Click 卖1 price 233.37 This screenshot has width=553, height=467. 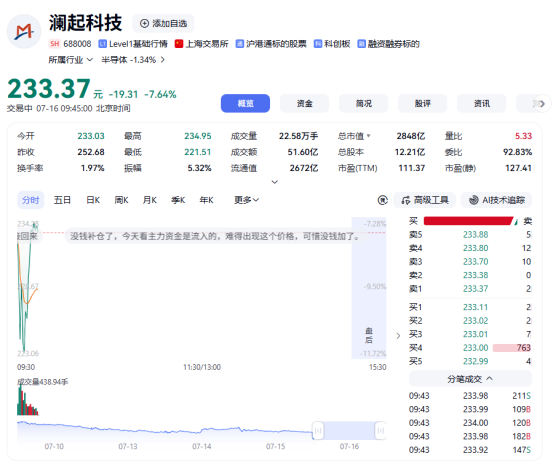click(475, 289)
